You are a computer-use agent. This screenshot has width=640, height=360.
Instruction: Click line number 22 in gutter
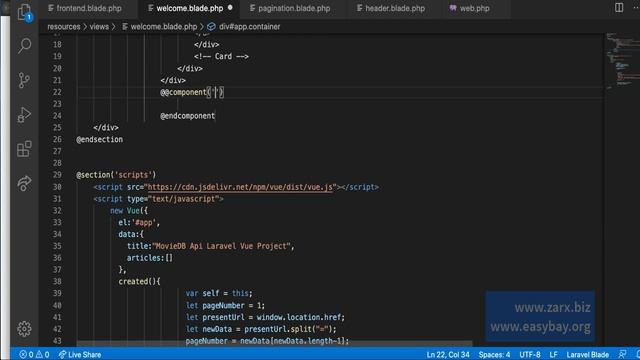[57, 92]
